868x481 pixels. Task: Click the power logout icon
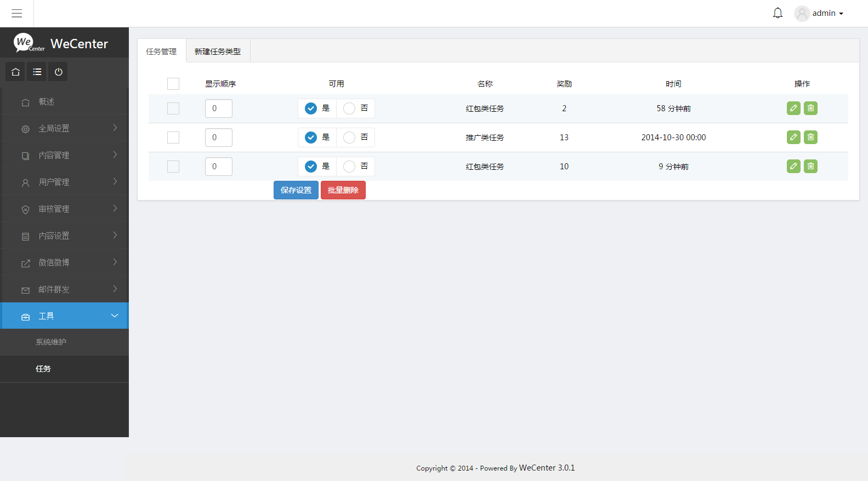pos(58,72)
